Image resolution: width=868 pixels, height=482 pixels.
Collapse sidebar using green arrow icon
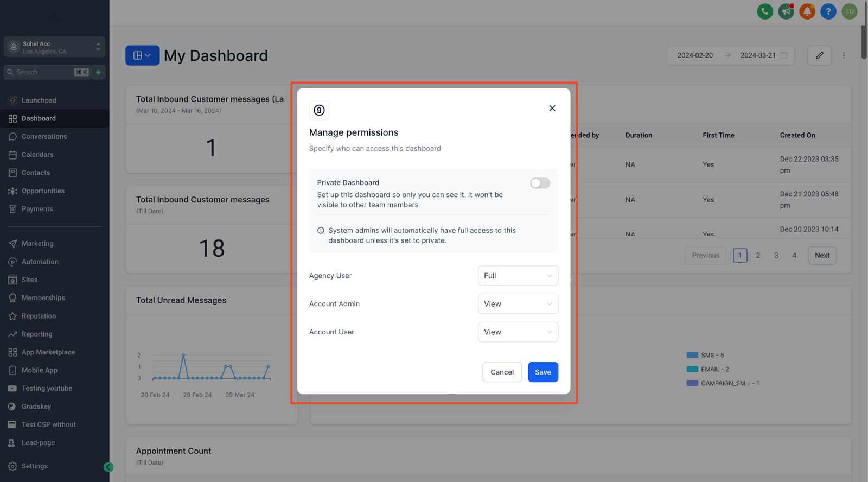click(x=108, y=467)
